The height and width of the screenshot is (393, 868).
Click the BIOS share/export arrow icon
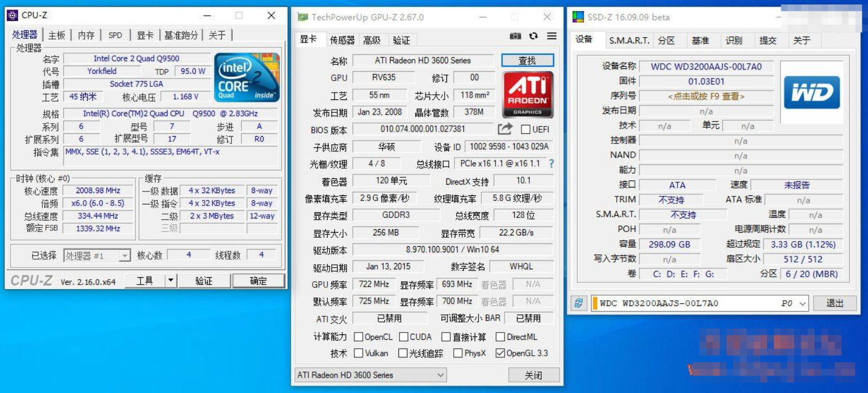coord(505,129)
